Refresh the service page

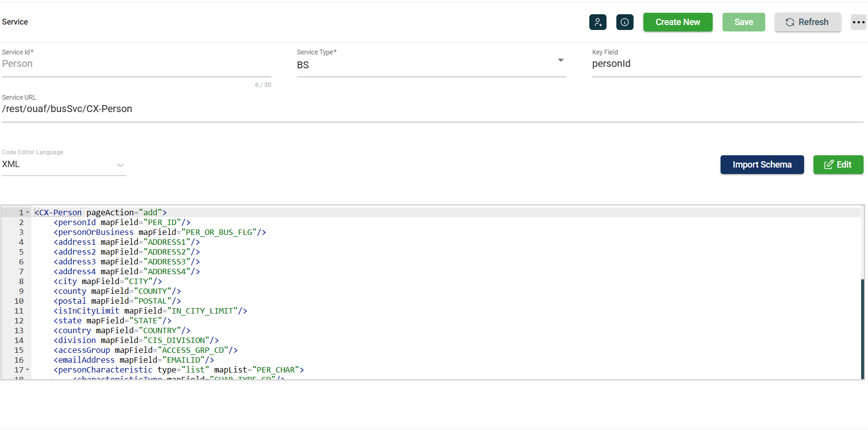808,22
